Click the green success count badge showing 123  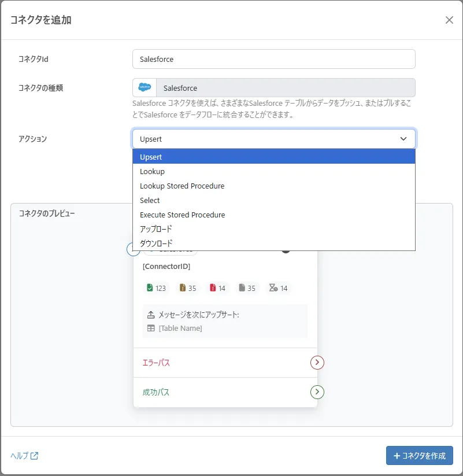point(155,287)
